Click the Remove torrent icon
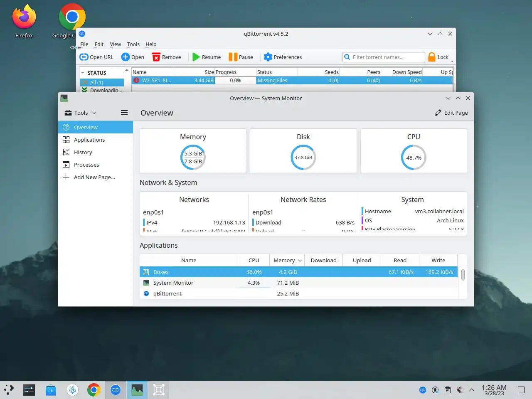 click(x=156, y=57)
